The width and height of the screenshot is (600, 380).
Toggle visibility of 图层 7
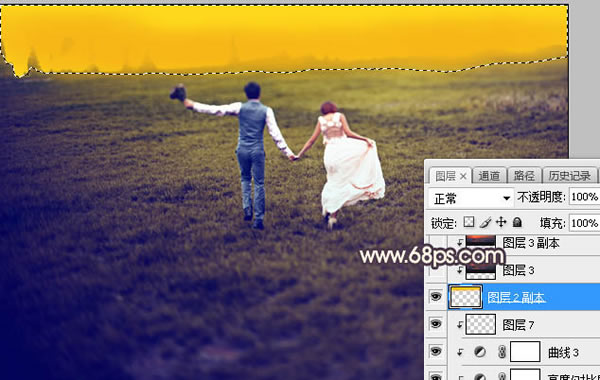436,324
